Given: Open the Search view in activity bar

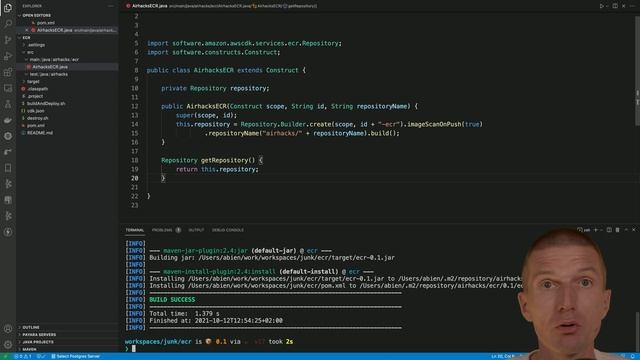Looking at the screenshot, I should pos(8,23).
